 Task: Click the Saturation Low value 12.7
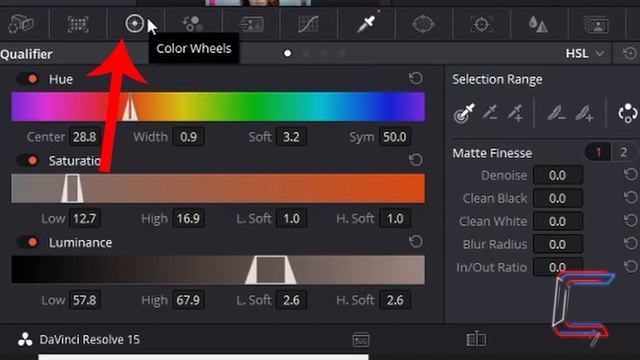pyautogui.click(x=84, y=218)
